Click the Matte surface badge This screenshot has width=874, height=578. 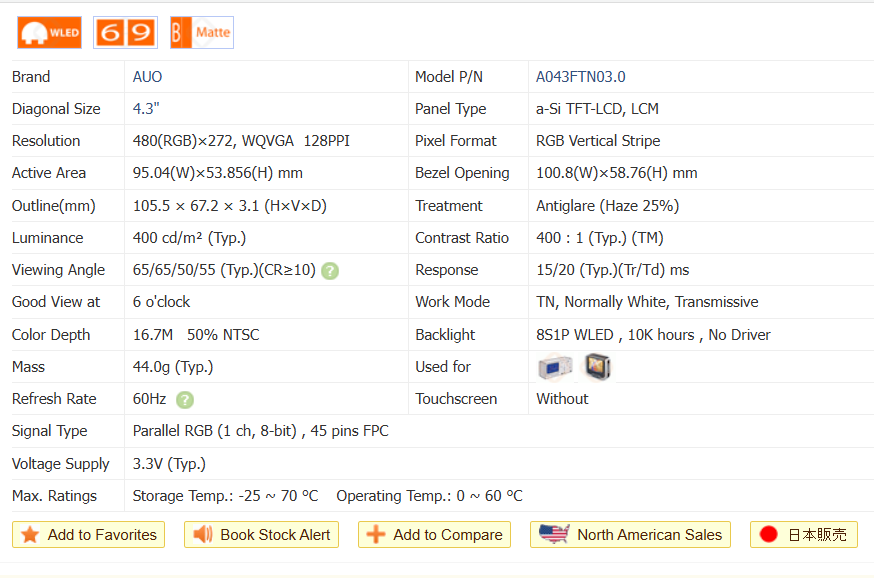pos(201,33)
